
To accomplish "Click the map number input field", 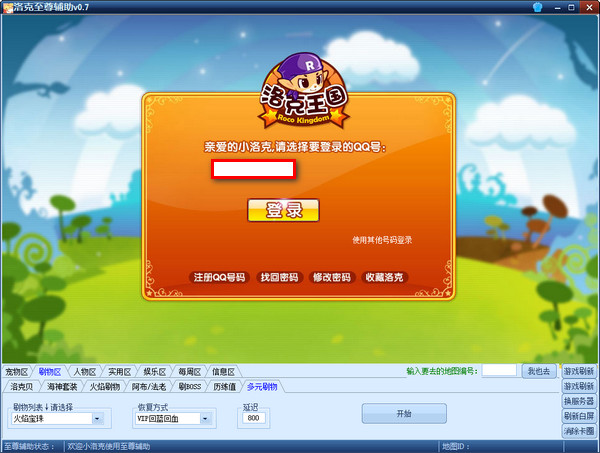I will pyautogui.click(x=499, y=370).
